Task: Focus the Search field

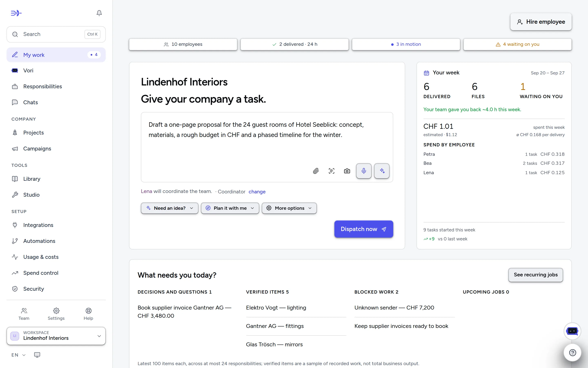Action: point(56,34)
